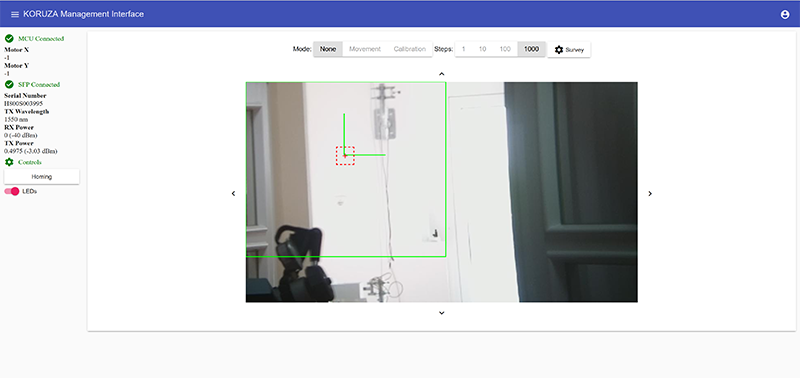Click the Mode: label
Viewport: 800px width, 378px height.
pyautogui.click(x=302, y=49)
